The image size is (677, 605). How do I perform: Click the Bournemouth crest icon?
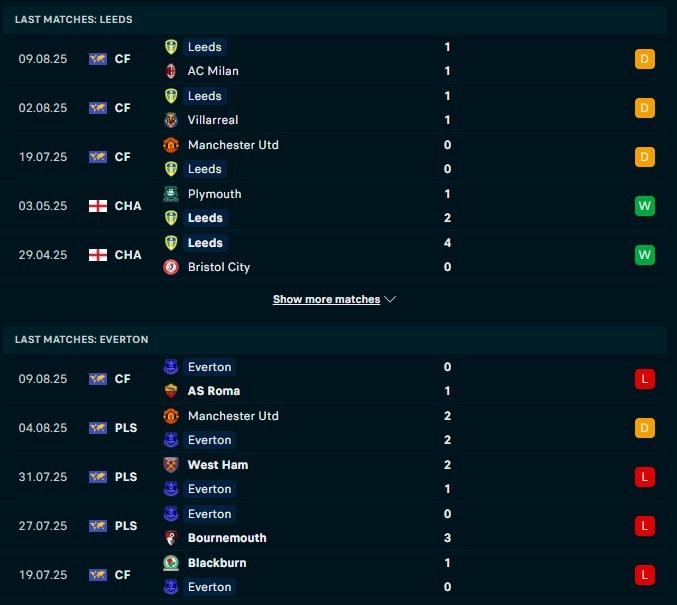coord(171,538)
